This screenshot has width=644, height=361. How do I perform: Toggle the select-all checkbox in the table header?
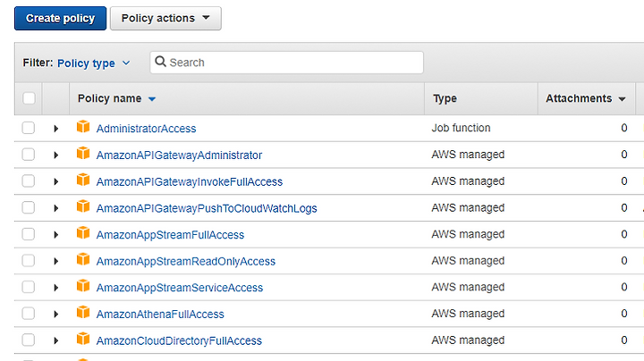[x=29, y=98]
